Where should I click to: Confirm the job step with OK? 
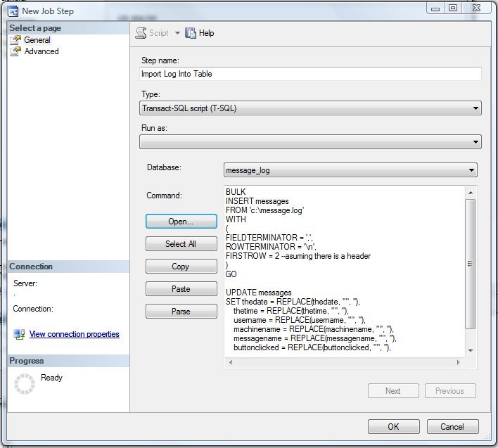pyautogui.click(x=393, y=426)
